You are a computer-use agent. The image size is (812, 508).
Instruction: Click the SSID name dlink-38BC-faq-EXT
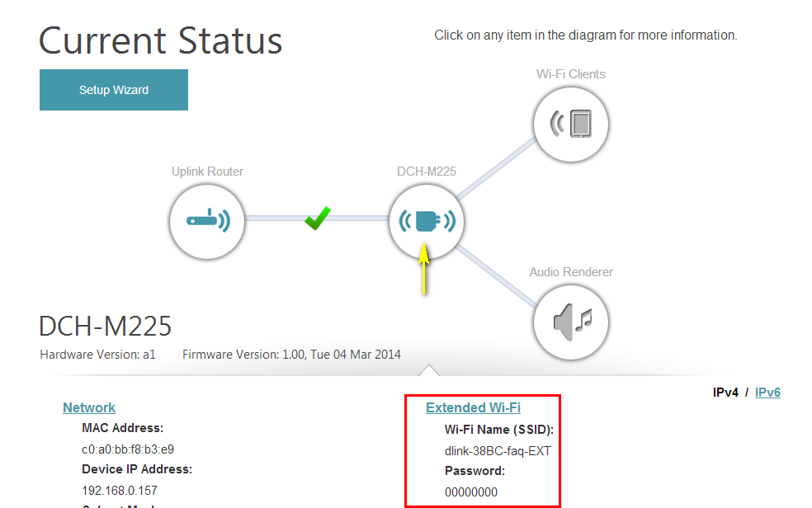click(x=498, y=451)
